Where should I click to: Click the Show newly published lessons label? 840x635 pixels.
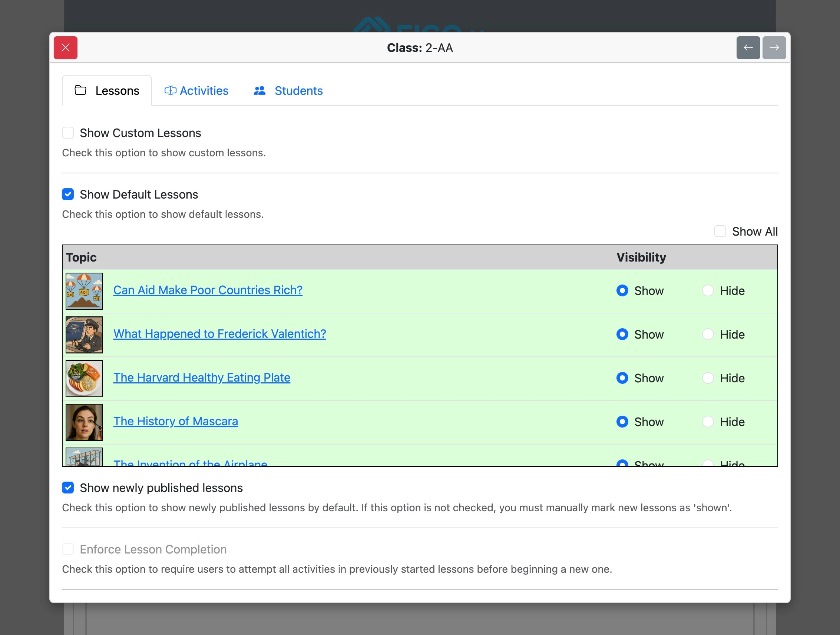click(x=161, y=488)
